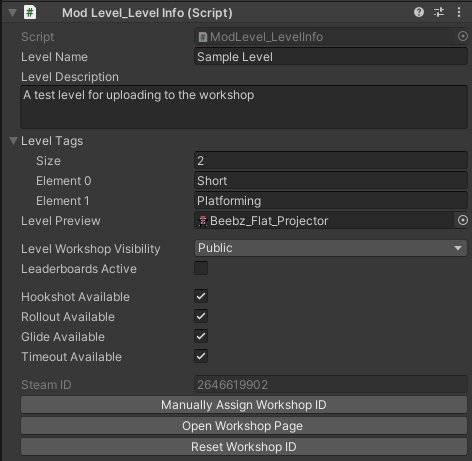Open object picker for Script field
Screen dimensions: 472x461
(462, 36)
